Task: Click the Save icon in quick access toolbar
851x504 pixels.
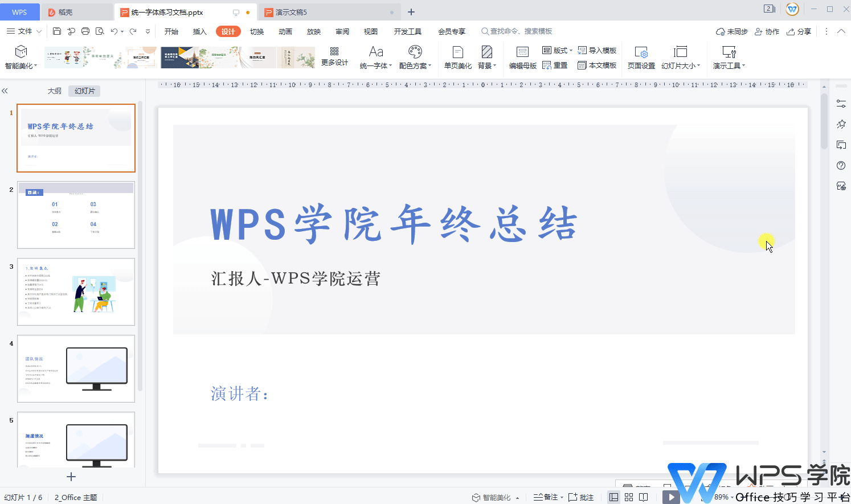Action: tap(57, 31)
